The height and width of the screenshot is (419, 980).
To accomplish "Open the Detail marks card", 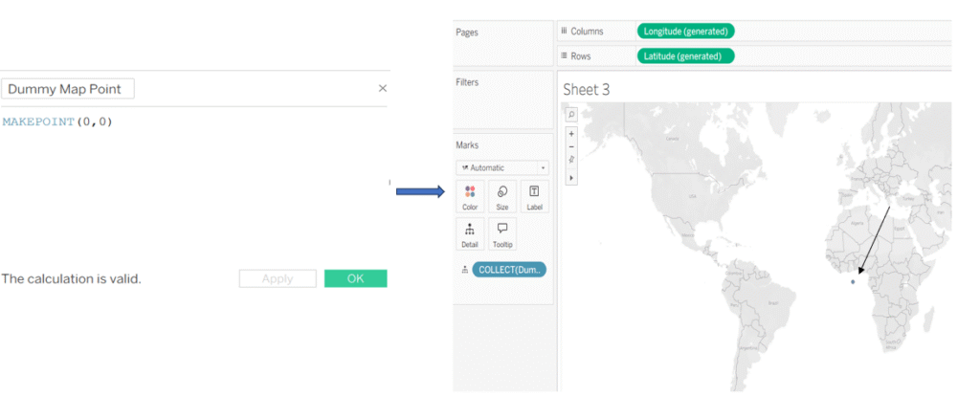I will (470, 234).
